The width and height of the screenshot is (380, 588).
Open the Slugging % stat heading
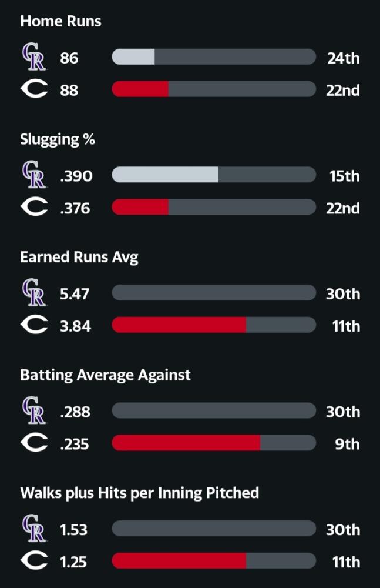[58, 139]
